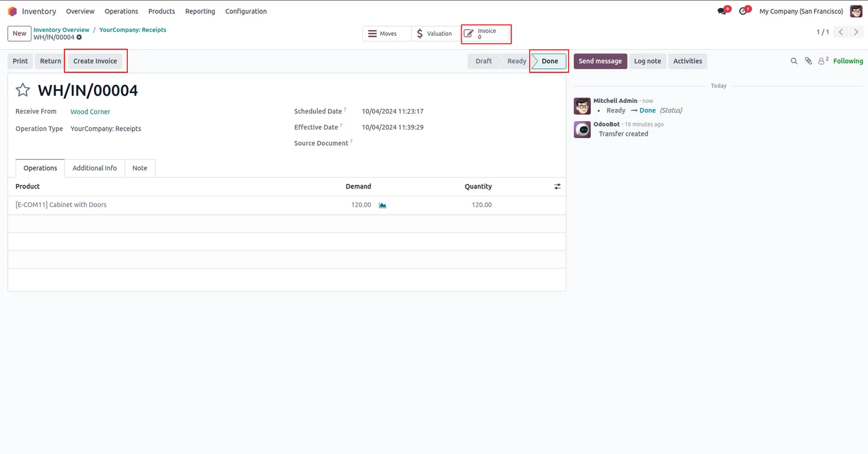Click the Create Invoice button
This screenshot has width=868, height=454.
click(x=95, y=61)
